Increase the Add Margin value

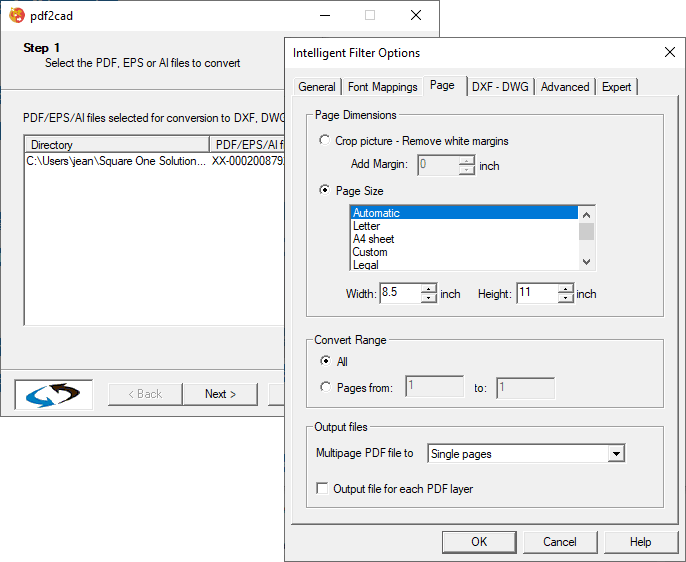pos(467,160)
